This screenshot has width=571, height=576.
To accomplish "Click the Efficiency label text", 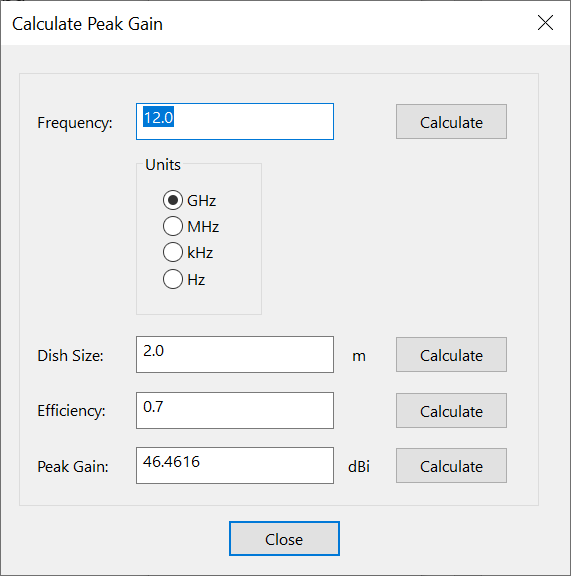I will [71, 411].
